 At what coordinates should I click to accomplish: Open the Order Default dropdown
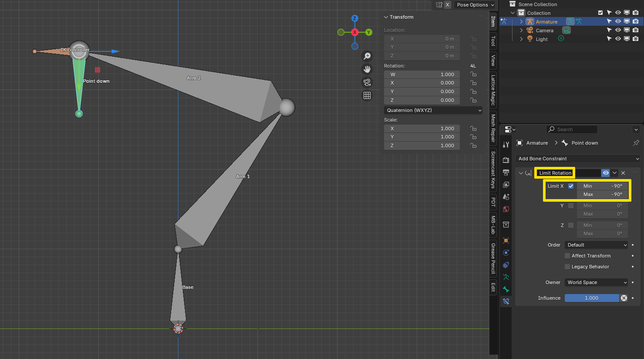pyautogui.click(x=597, y=245)
